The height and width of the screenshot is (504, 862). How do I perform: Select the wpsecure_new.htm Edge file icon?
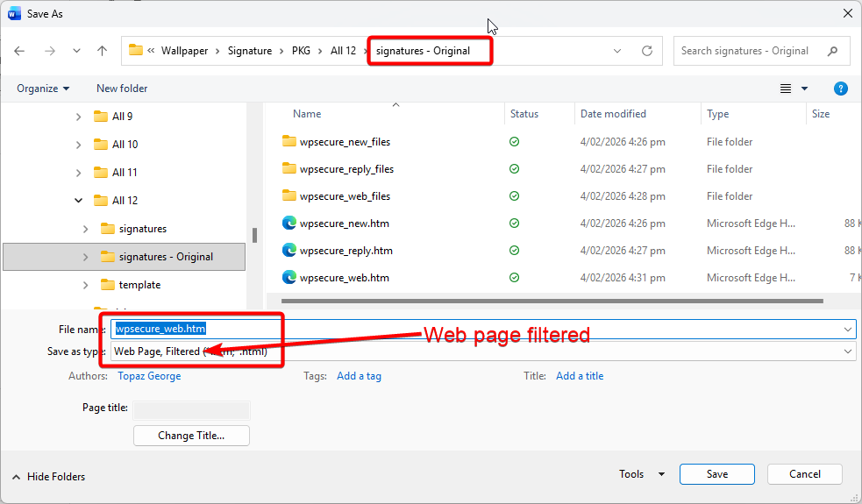tap(289, 224)
